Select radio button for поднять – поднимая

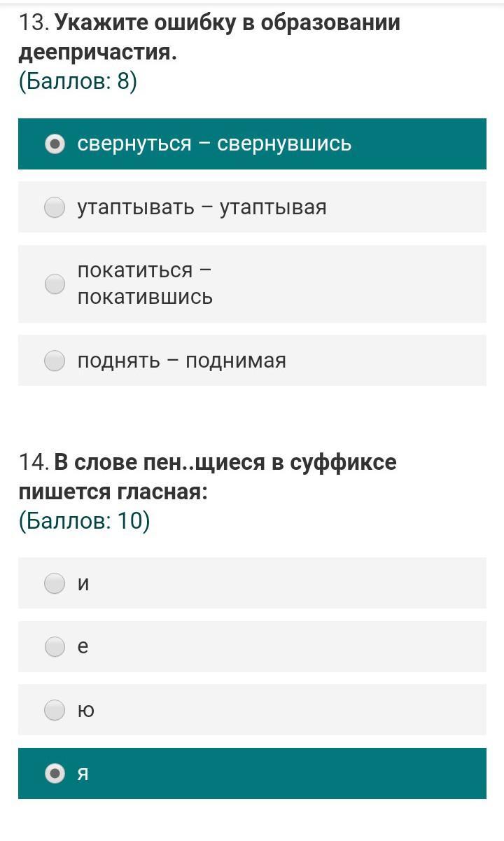(x=55, y=361)
